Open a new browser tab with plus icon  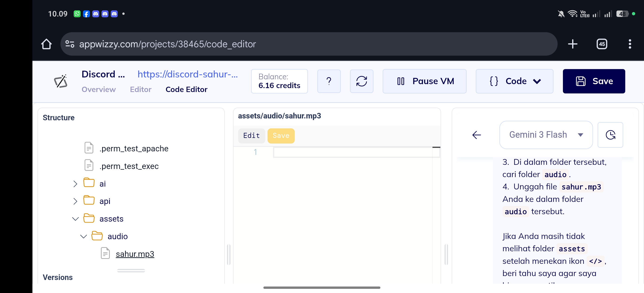(x=572, y=44)
